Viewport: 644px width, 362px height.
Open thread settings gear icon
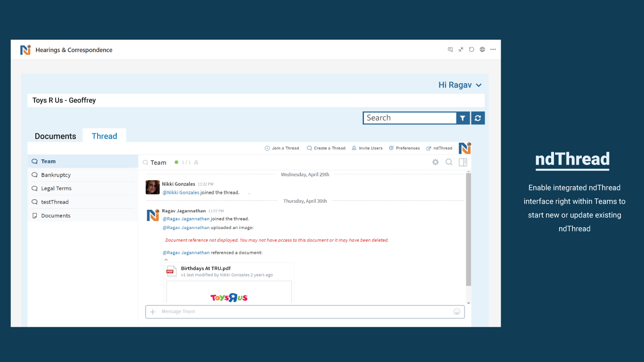(436, 162)
